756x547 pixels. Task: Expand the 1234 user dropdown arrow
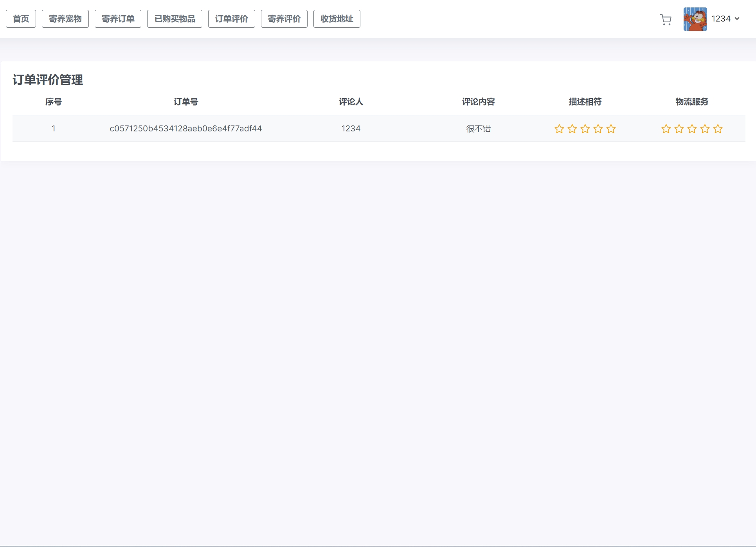click(x=737, y=19)
